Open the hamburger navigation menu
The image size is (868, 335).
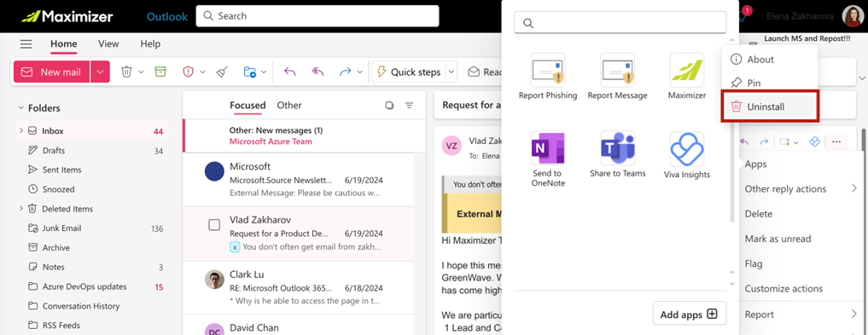[26, 44]
